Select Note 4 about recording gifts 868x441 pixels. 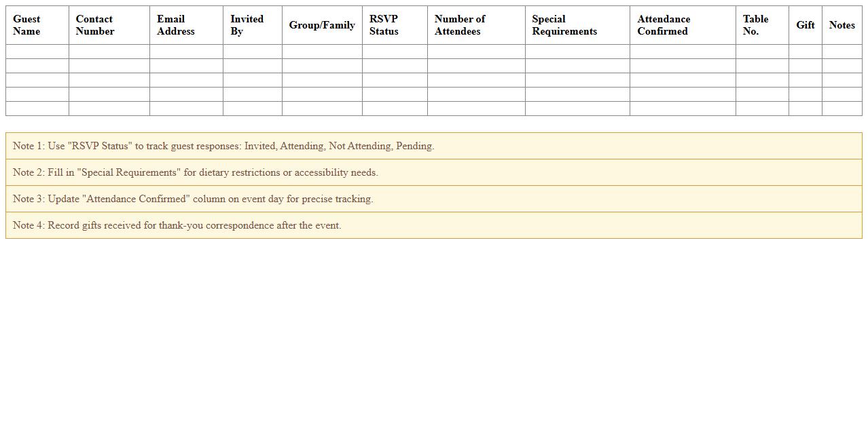point(177,225)
